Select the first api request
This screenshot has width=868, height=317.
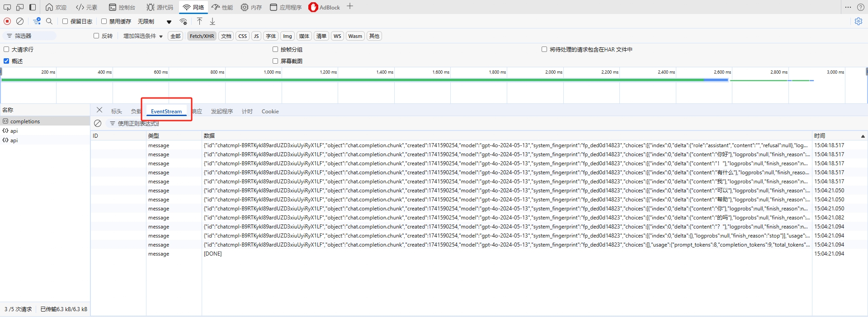tap(45, 131)
